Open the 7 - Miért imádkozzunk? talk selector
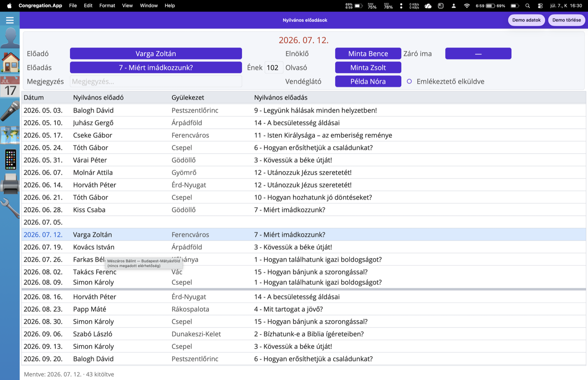 156,68
